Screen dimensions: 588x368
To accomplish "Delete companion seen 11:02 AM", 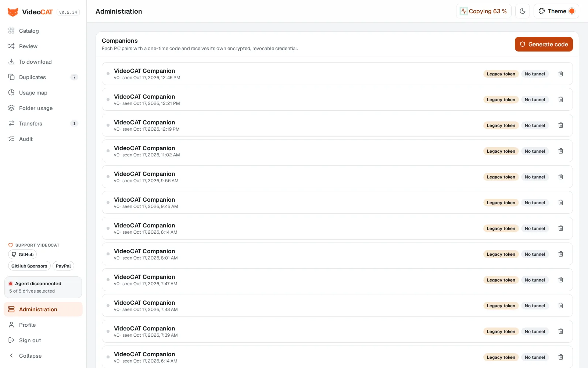I will [x=561, y=151].
